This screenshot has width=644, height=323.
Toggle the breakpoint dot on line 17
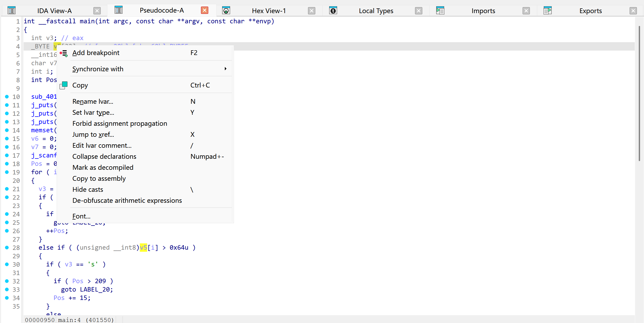tap(7, 155)
